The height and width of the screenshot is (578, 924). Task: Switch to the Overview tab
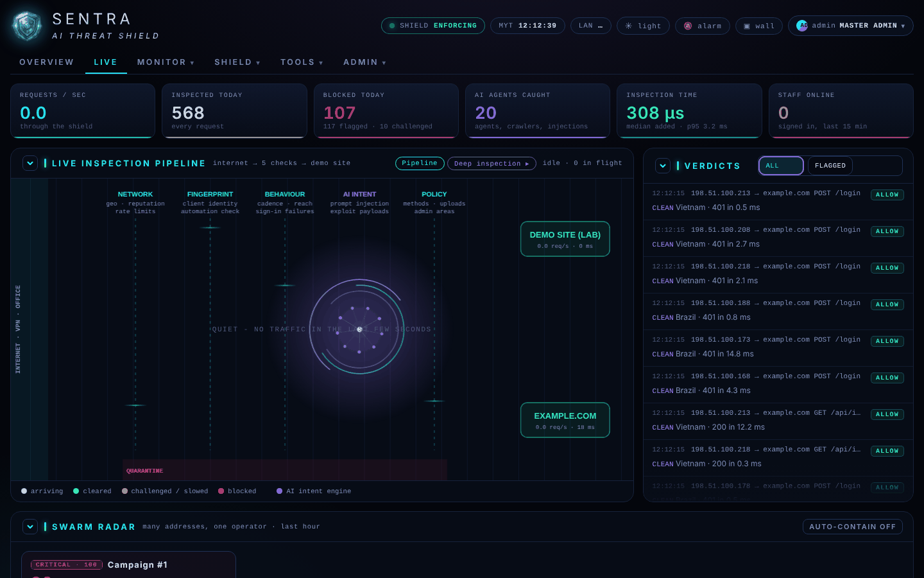point(46,62)
